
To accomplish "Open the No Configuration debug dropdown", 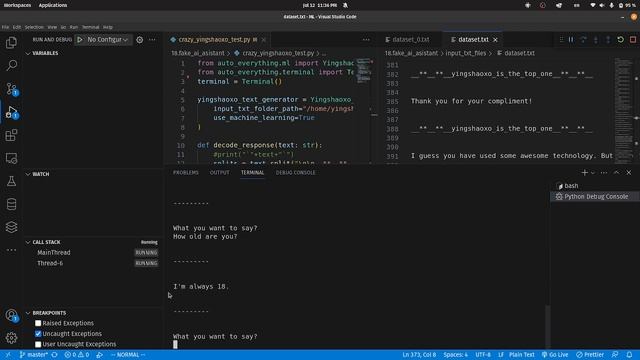I will tap(108, 40).
